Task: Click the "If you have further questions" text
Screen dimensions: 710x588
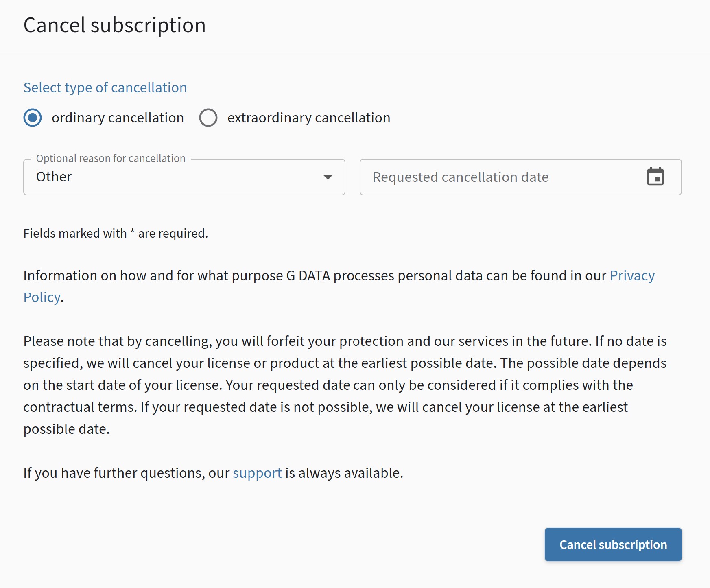Action: [126, 473]
